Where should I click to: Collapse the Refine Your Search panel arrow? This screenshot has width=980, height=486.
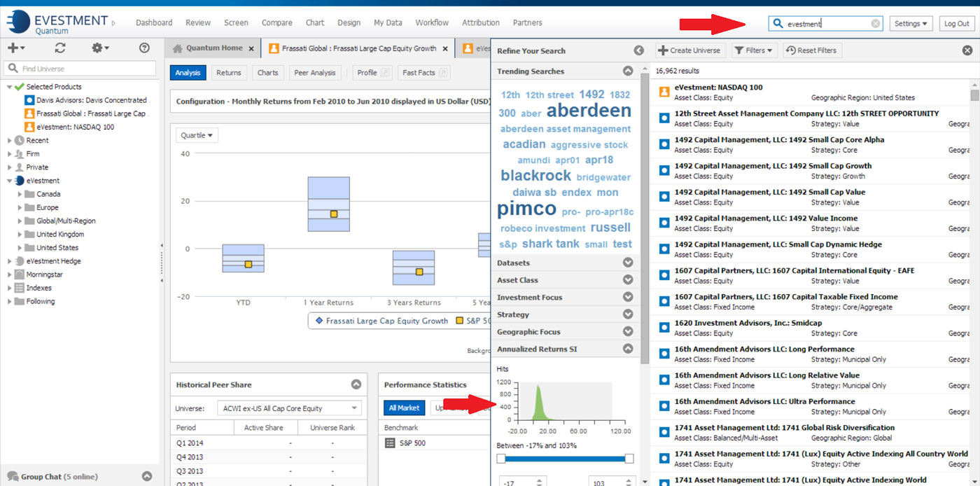pos(638,50)
